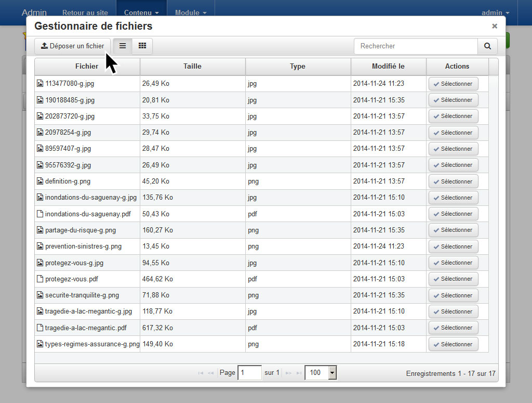Click in the Rechercher search field
Image resolution: width=532 pixels, height=403 pixels.
tap(416, 46)
